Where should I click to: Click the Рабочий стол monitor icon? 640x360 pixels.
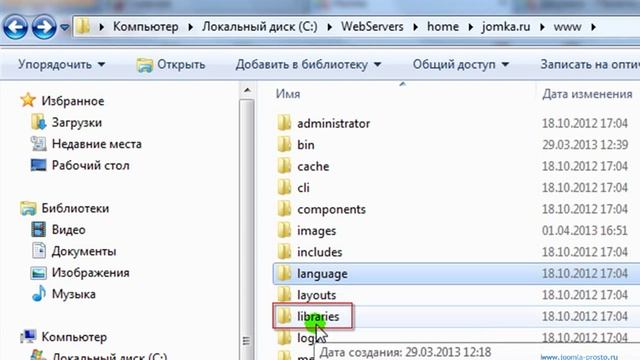38,165
